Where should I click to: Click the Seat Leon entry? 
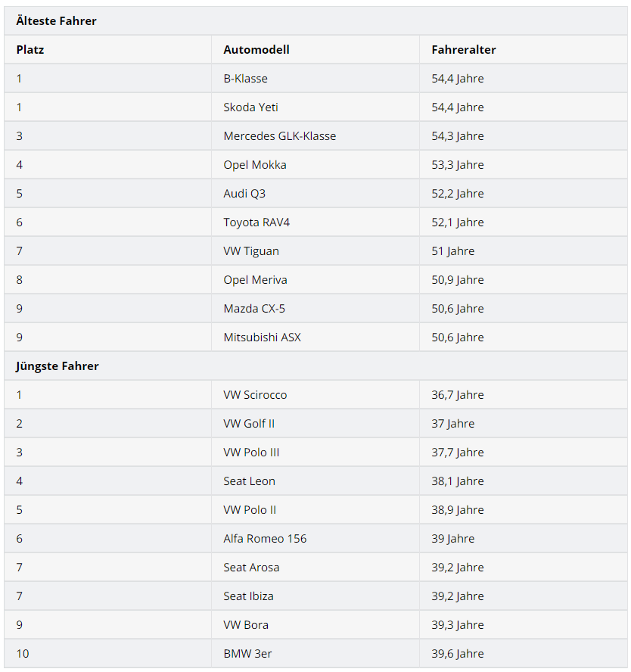[x=249, y=481]
